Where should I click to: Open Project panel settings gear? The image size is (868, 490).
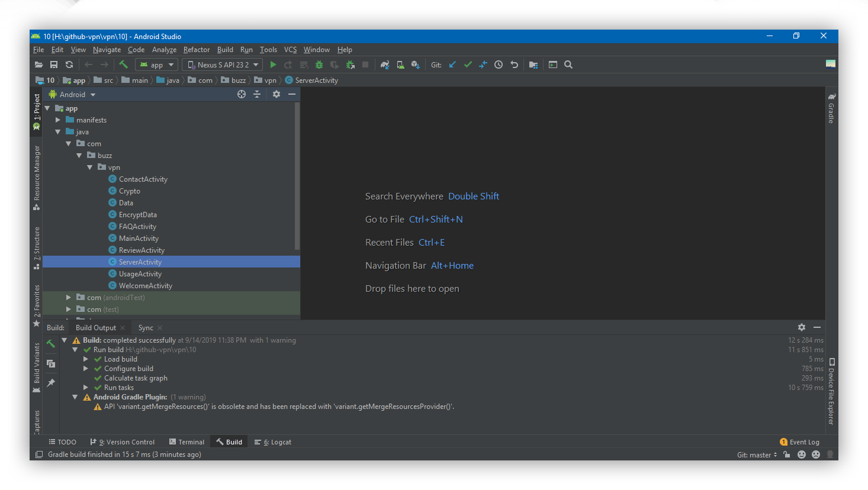(277, 94)
